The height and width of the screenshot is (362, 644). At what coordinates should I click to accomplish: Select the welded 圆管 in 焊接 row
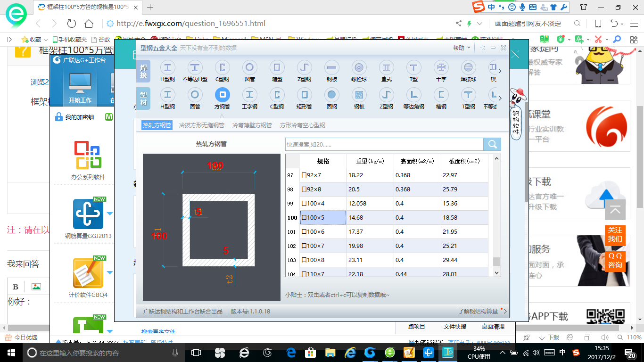pyautogui.click(x=249, y=67)
